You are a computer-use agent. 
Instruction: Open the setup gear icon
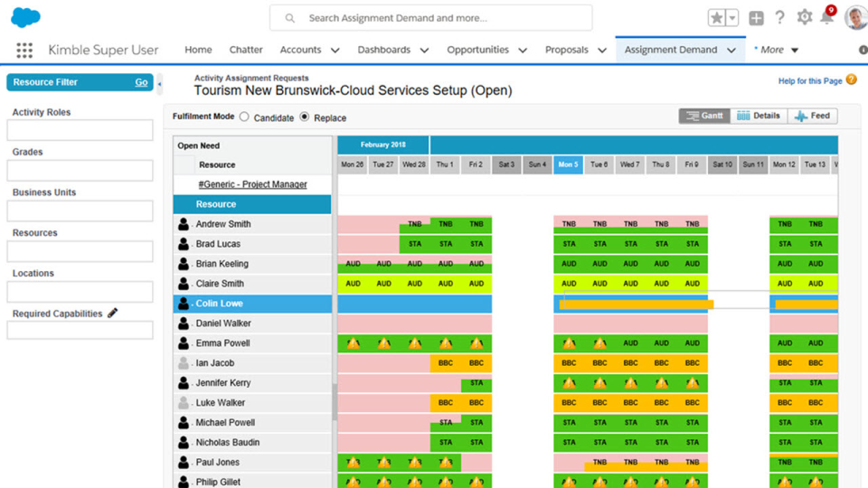pyautogui.click(x=804, y=17)
